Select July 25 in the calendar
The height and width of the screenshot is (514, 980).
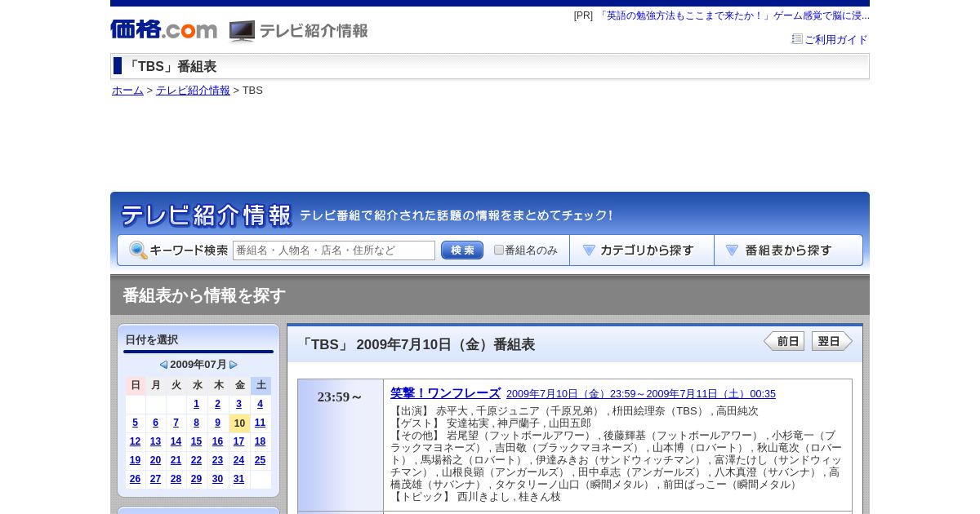pos(261,460)
